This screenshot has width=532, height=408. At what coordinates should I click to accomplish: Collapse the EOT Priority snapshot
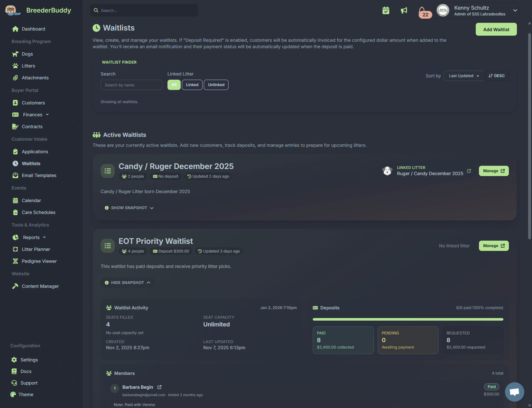tap(128, 283)
